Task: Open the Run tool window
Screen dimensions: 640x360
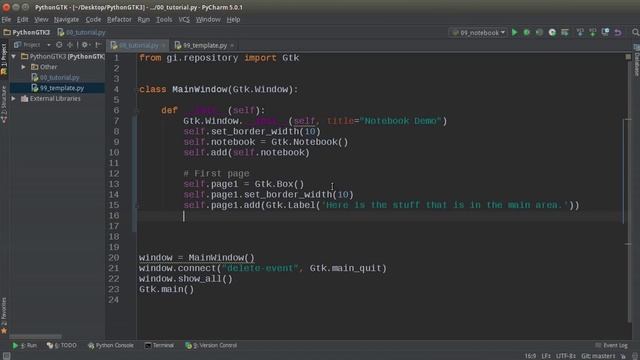Action: pos(24,345)
